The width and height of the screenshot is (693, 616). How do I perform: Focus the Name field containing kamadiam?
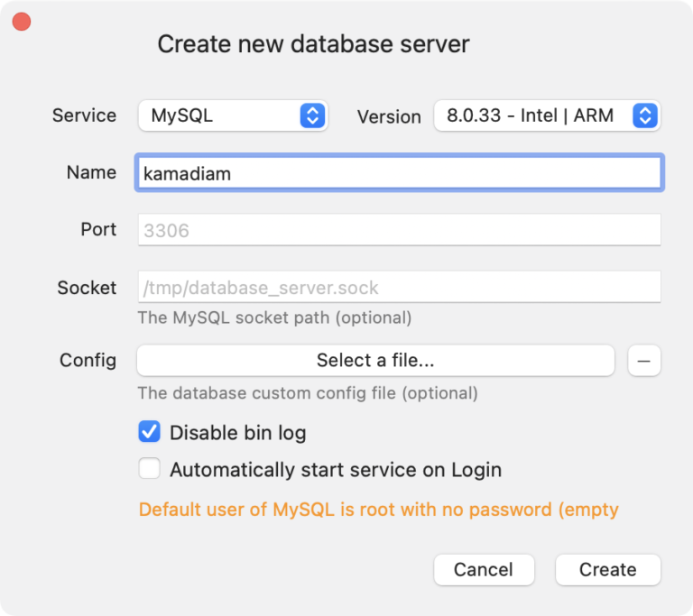(x=399, y=173)
